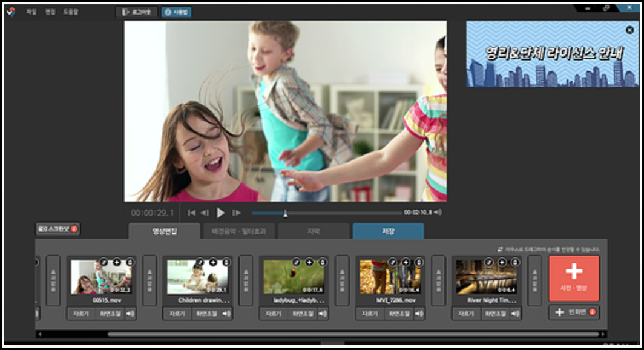This screenshot has width=644, height=350.
Task: Toggle the speaker icon under MVI_7286.mov
Action: 419,314
